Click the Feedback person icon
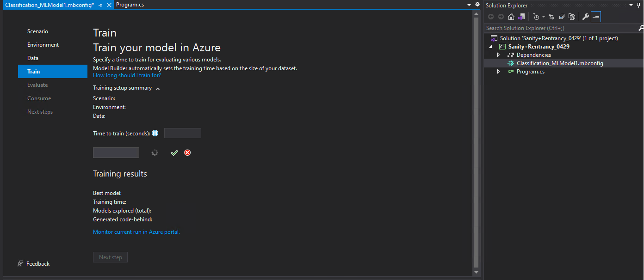Screen dimensions: 644x280 coord(20,263)
